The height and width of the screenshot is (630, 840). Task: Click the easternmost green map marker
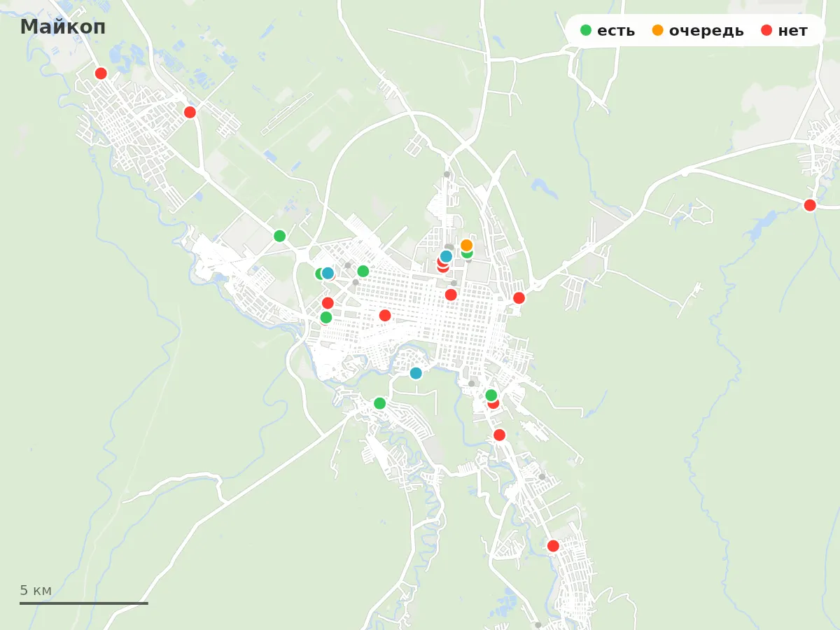(491, 395)
